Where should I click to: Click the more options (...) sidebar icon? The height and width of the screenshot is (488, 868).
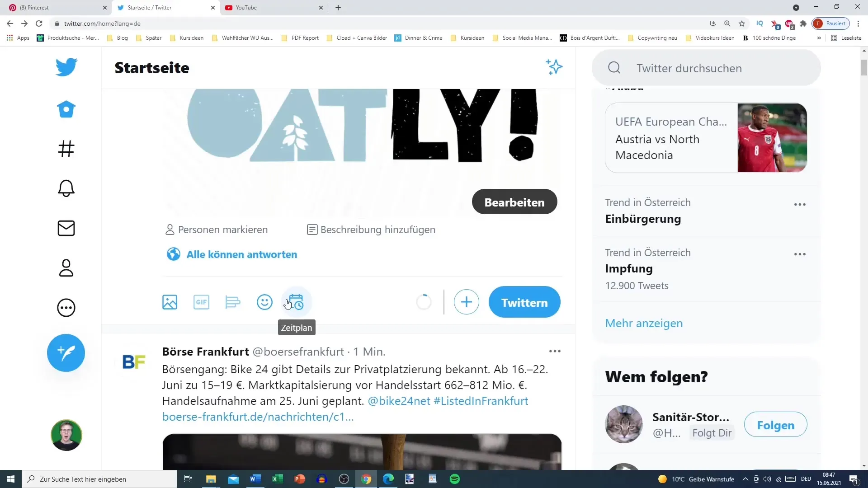coord(66,308)
